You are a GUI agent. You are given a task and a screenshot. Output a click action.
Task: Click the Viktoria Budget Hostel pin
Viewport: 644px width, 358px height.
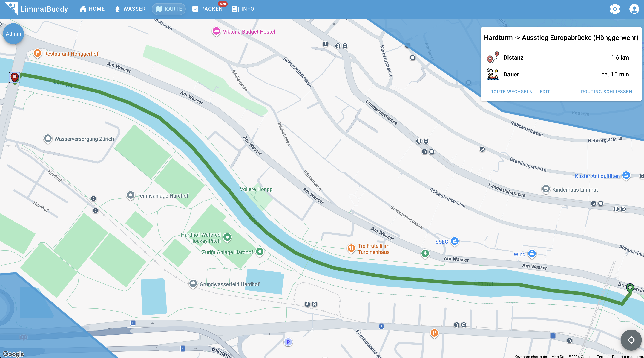tap(216, 31)
